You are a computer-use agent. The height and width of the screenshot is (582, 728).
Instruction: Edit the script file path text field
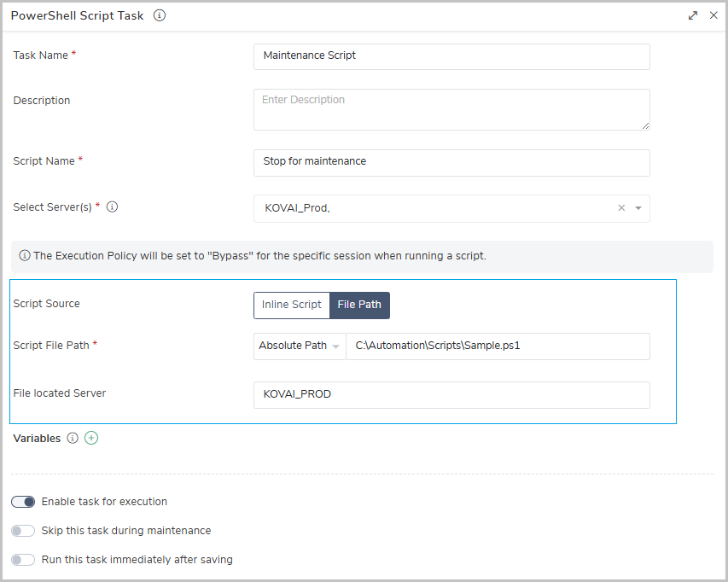point(498,346)
